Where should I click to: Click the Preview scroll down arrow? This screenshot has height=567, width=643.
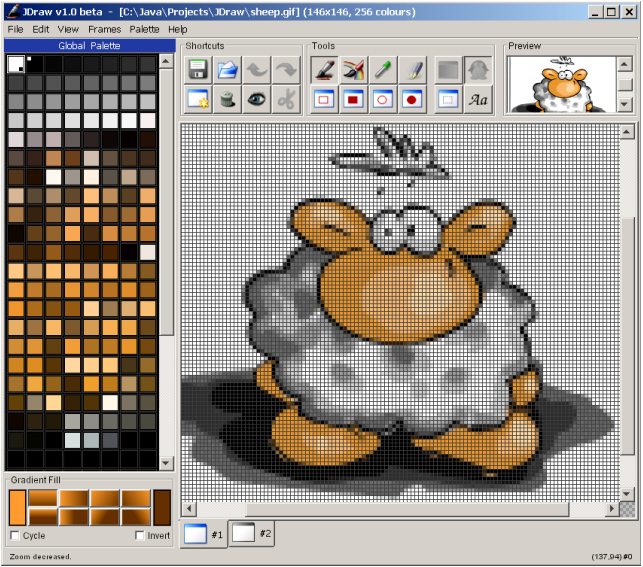pyautogui.click(x=625, y=104)
